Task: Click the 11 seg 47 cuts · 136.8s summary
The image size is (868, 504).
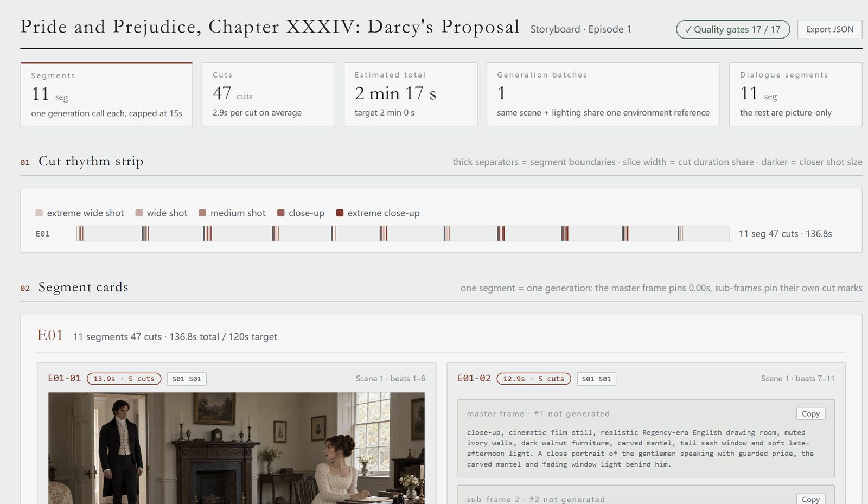Action: click(x=785, y=234)
